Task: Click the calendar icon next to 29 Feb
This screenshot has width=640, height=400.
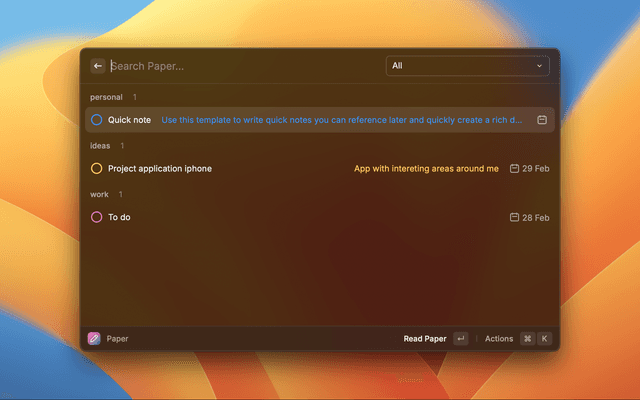Action: [x=515, y=169]
